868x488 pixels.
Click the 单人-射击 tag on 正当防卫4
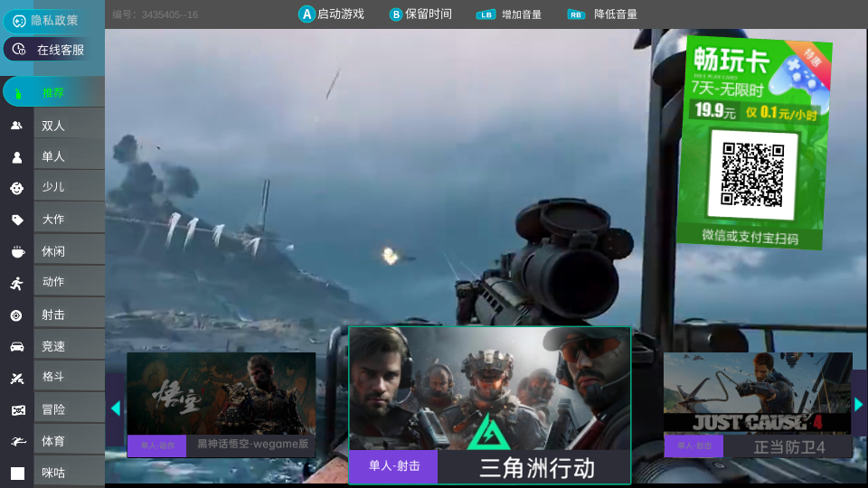tap(693, 446)
